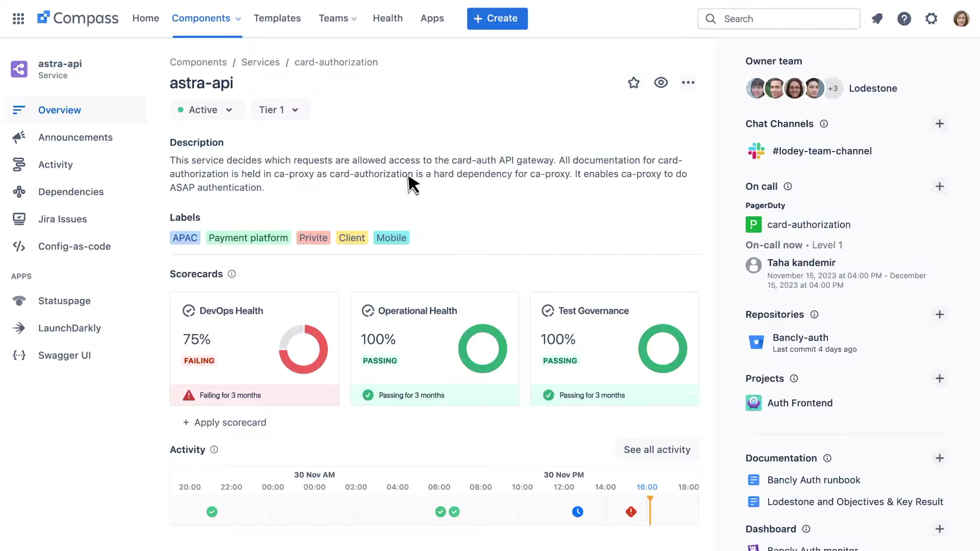Add an on-call schedule with plus icon
The width and height of the screenshot is (980, 551).
point(939,186)
